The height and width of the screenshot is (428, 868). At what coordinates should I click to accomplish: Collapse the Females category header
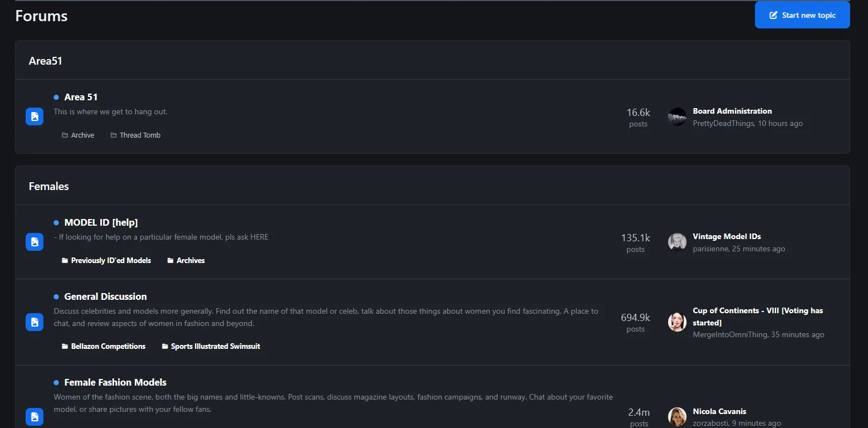tap(49, 186)
